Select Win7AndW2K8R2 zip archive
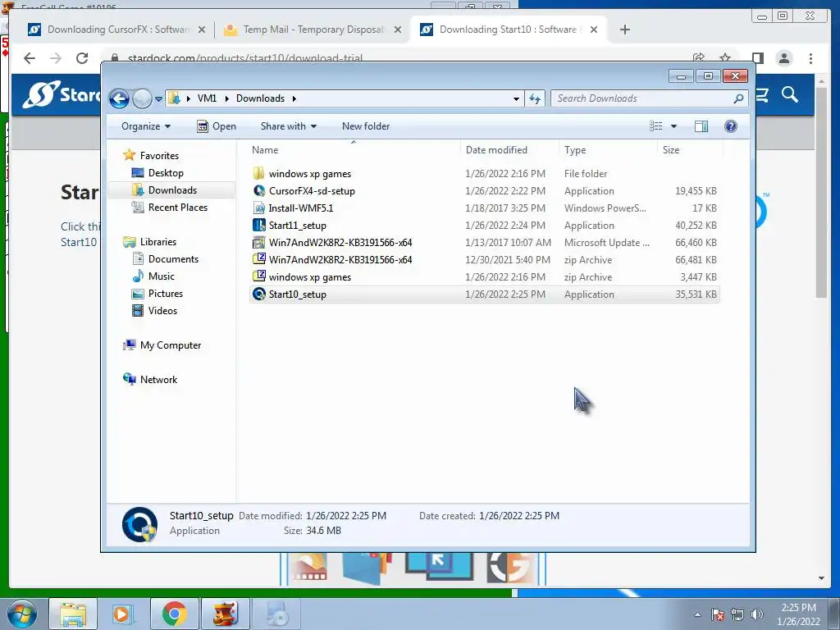 pyautogui.click(x=484, y=260)
